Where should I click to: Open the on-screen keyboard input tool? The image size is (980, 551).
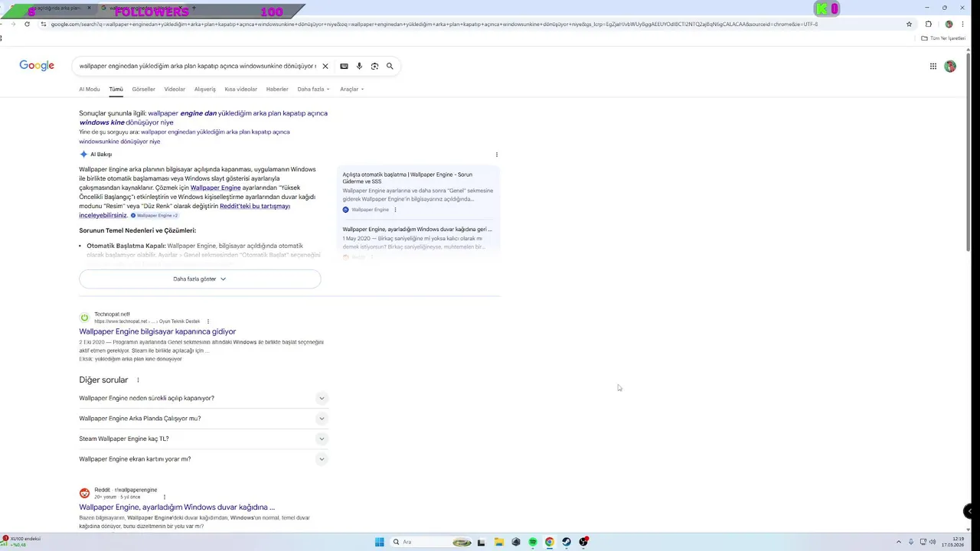click(x=344, y=66)
